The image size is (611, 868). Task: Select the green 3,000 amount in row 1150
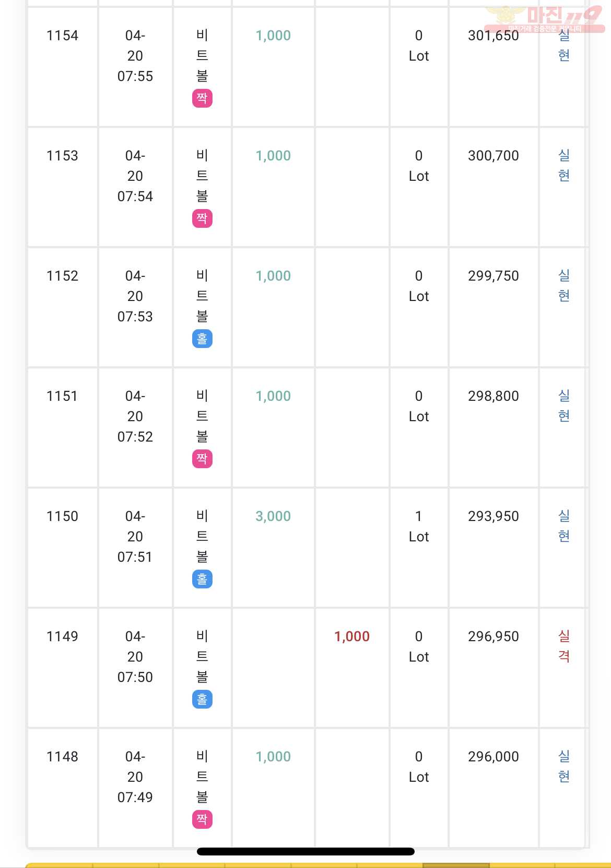(273, 516)
